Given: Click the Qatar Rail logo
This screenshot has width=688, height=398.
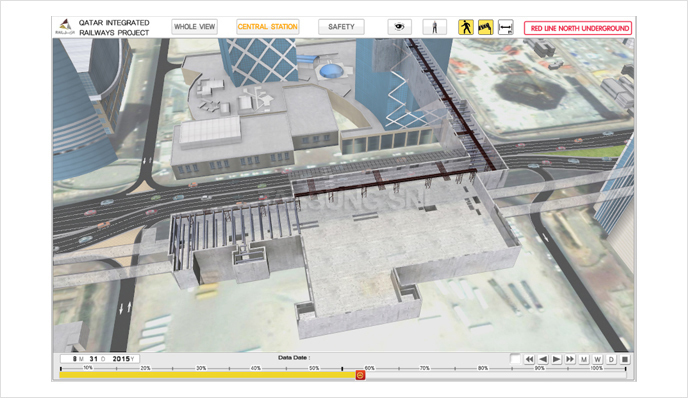Looking at the screenshot, I should click(65, 26).
